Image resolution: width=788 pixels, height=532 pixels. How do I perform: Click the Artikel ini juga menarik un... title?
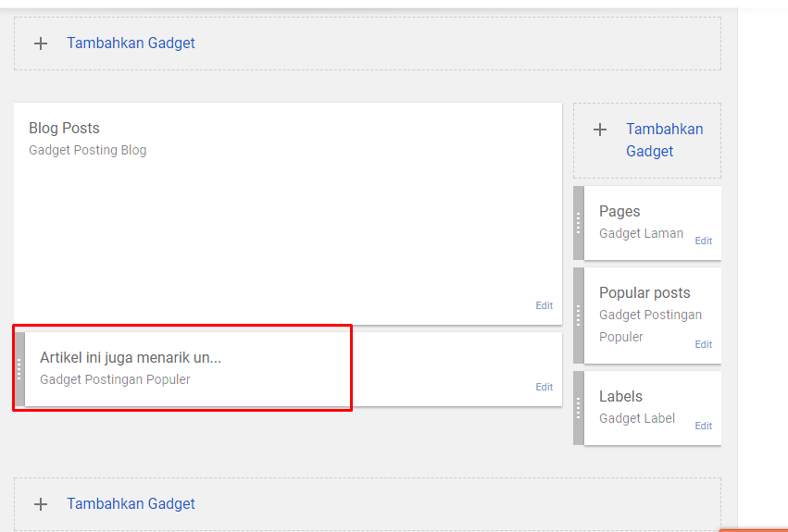click(x=131, y=358)
